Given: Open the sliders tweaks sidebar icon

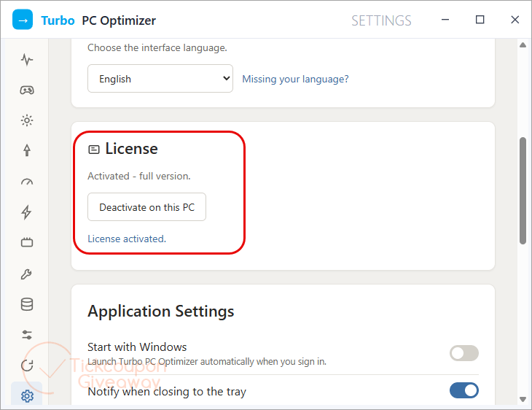Looking at the screenshot, I should (x=27, y=335).
